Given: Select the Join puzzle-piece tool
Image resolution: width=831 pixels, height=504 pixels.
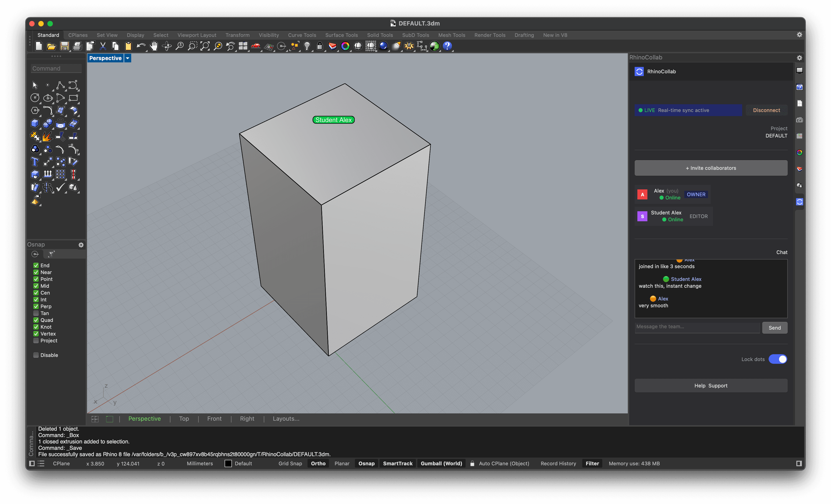Looking at the screenshot, I should [35, 136].
